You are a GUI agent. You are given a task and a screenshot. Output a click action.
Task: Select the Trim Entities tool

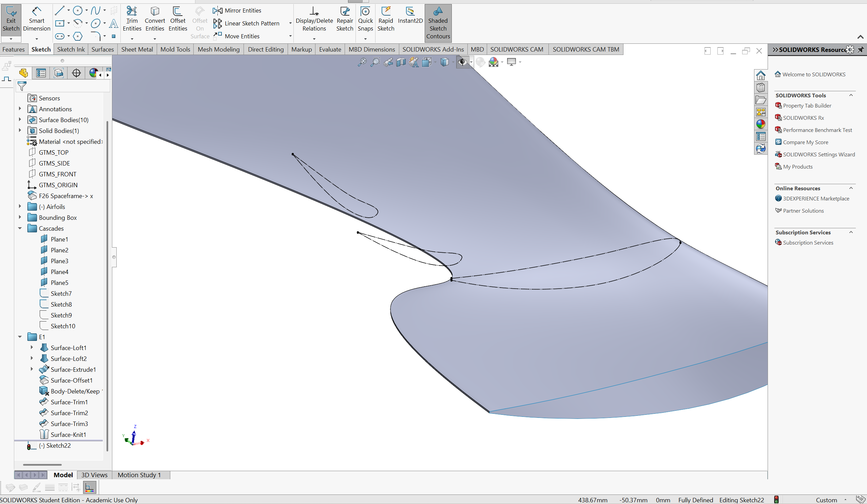(132, 20)
